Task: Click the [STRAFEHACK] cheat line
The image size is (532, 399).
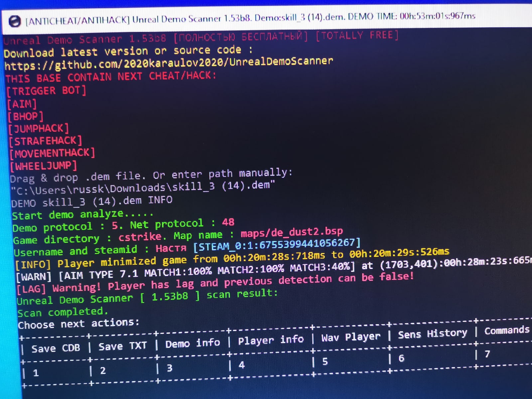Action: [46, 141]
